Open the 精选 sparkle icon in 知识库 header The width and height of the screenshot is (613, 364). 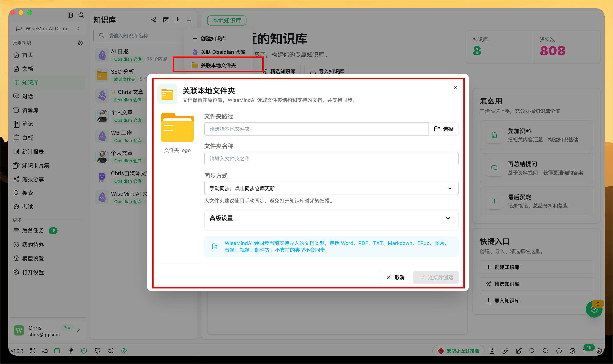pyautogui.click(x=154, y=20)
